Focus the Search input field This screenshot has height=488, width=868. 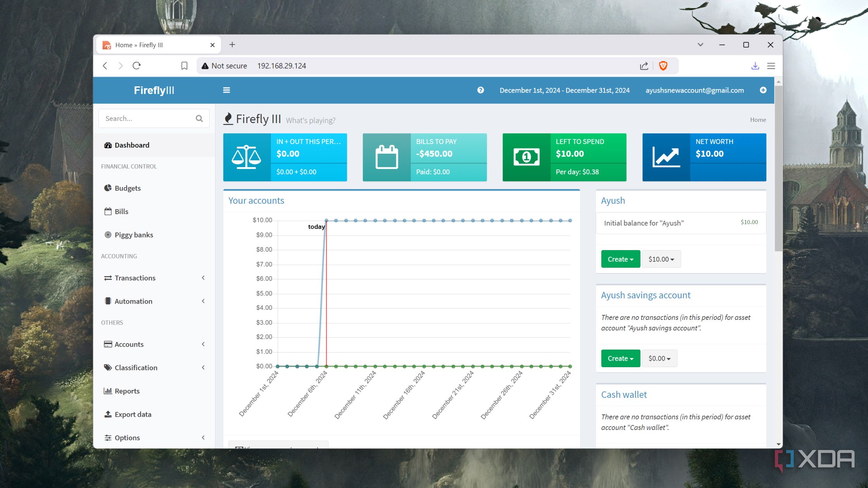(149, 119)
